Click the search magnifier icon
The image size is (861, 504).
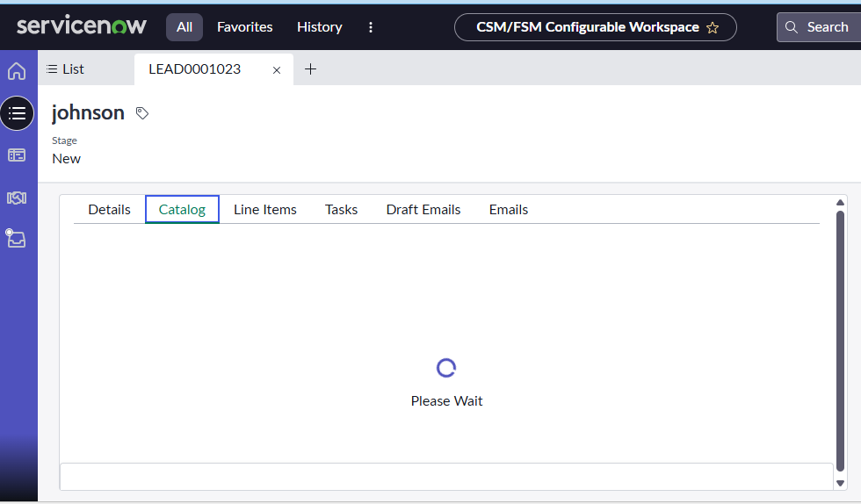pyautogui.click(x=792, y=27)
